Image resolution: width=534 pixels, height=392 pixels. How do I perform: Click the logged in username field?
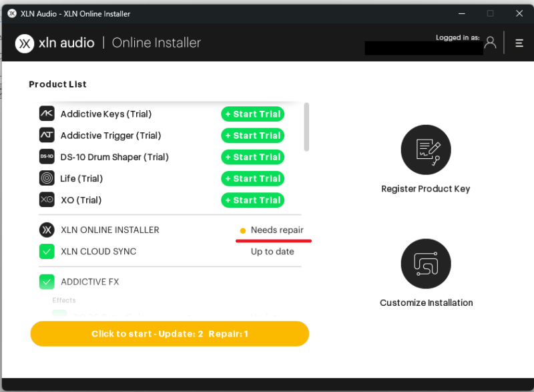click(423, 47)
